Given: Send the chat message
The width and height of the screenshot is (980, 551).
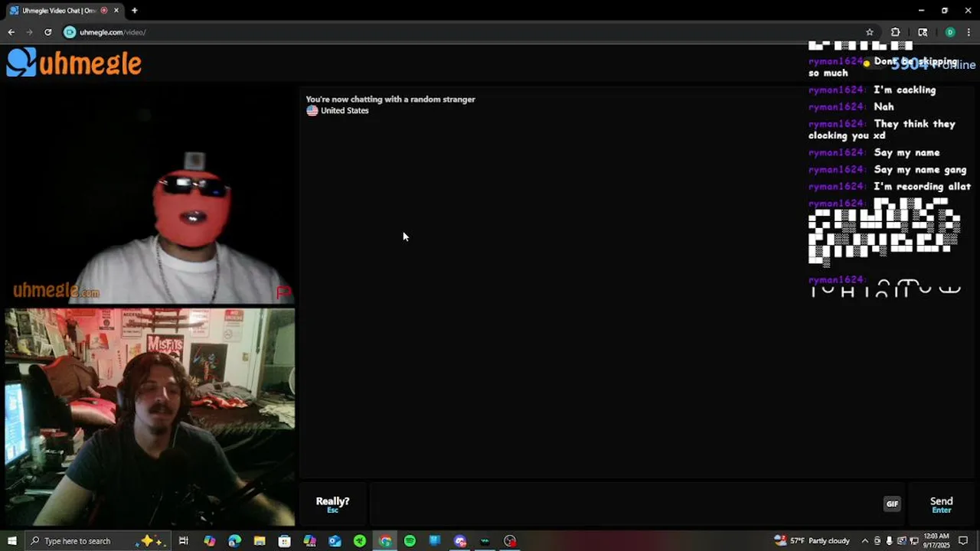Looking at the screenshot, I should coord(941,504).
